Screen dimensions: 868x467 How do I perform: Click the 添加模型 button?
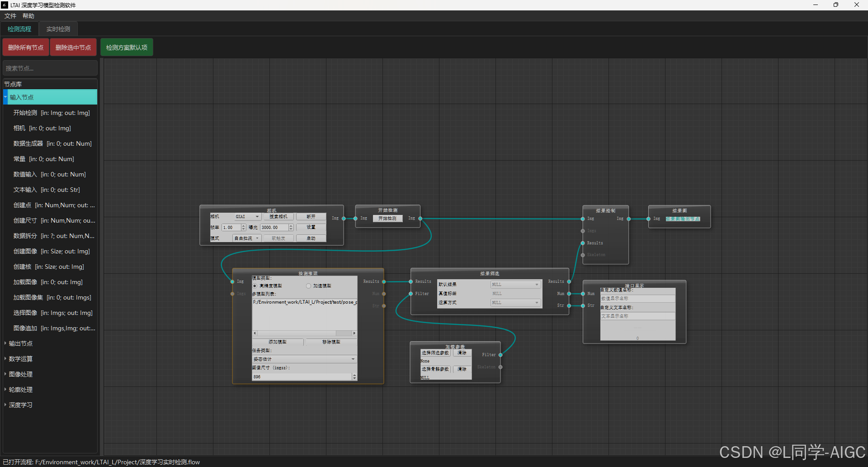(x=278, y=342)
